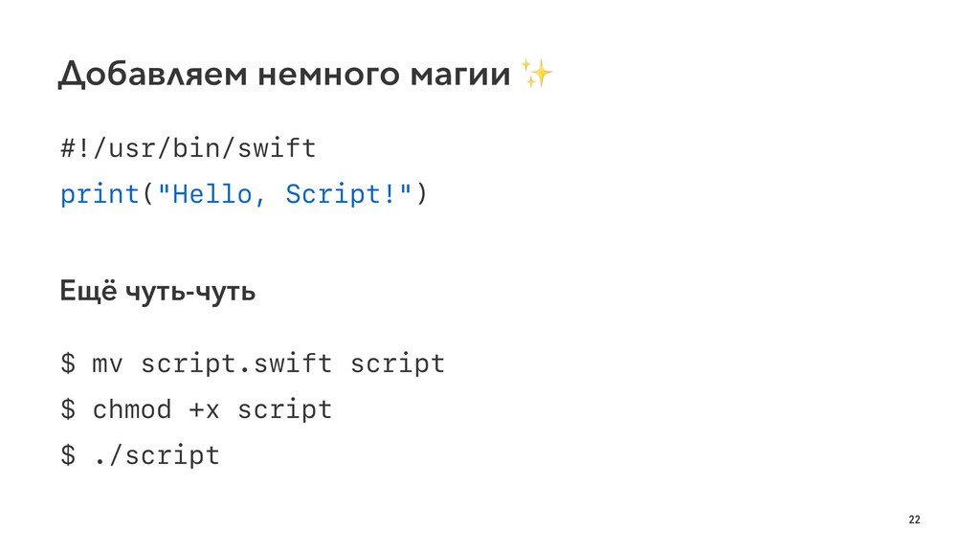Click the 'mv script.swift script' command
Screen dimensions: 980x551
(268, 363)
